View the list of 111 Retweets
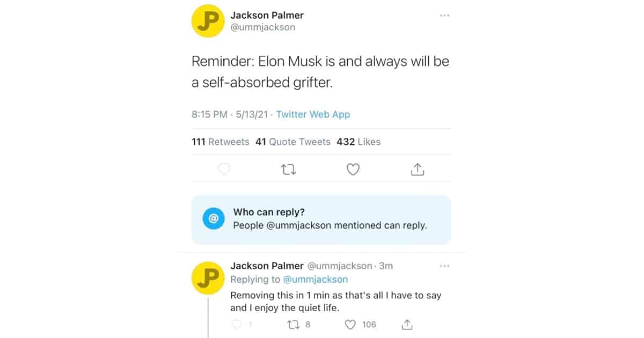 [221, 142]
